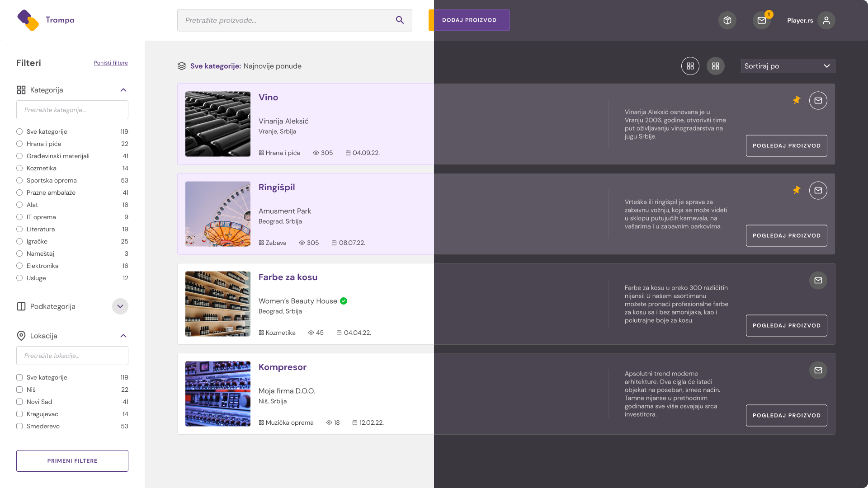Select the Građevinski materijali radio button
Image resolution: width=868 pixels, height=488 pixels.
[x=19, y=156]
